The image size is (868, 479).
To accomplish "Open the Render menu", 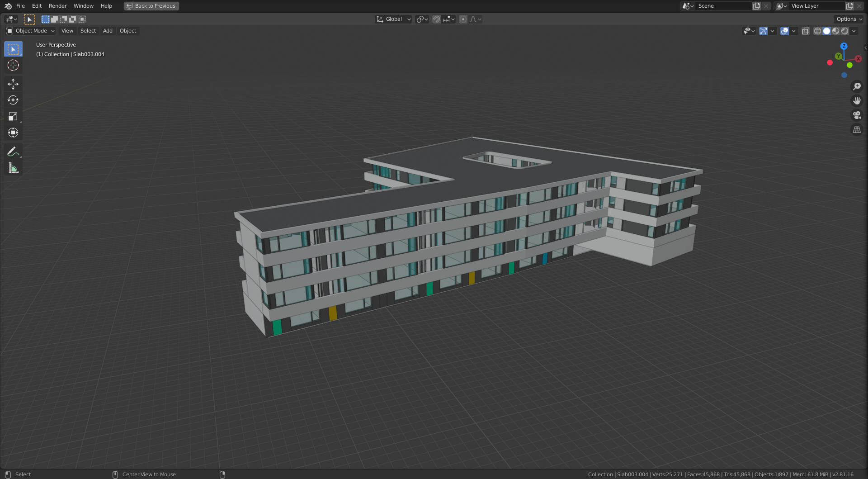I will [57, 6].
